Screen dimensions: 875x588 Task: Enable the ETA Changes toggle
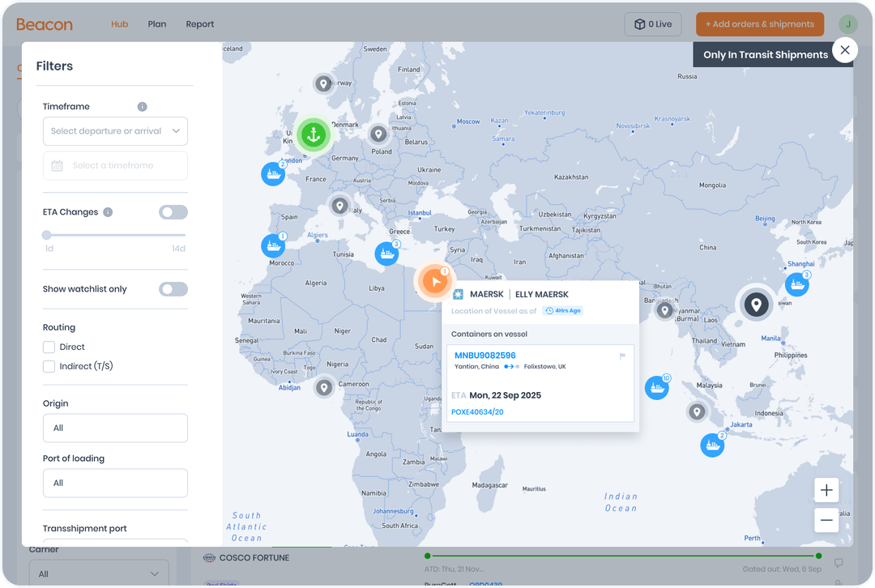tap(173, 211)
